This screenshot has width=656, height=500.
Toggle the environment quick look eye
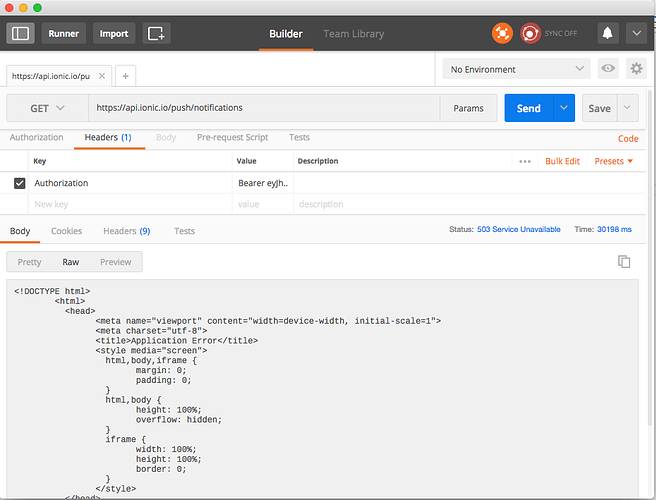point(608,69)
